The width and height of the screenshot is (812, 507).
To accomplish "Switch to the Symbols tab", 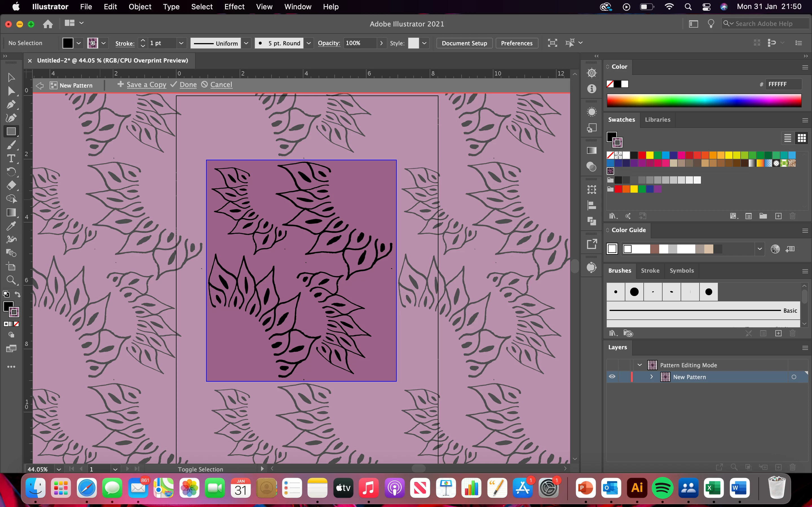I will pos(681,271).
